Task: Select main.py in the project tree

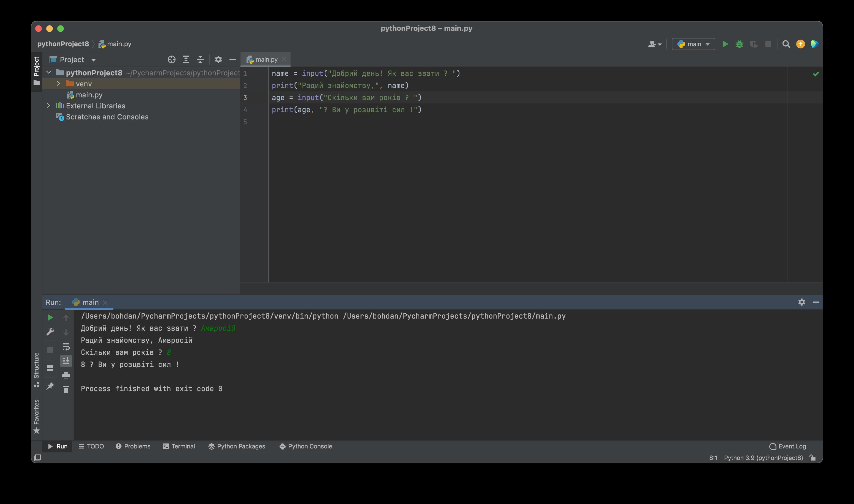Action: click(89, 95)
